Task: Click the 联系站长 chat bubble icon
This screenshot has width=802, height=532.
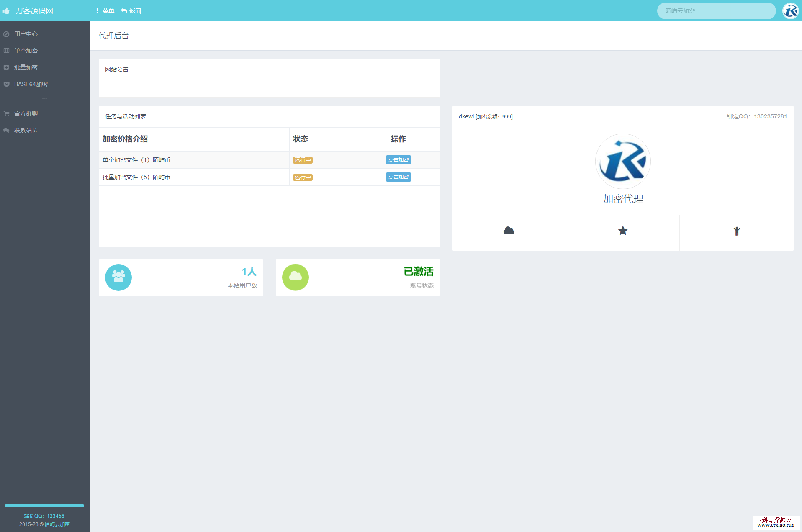Action: pyautogui.click(x=6, y=130)
